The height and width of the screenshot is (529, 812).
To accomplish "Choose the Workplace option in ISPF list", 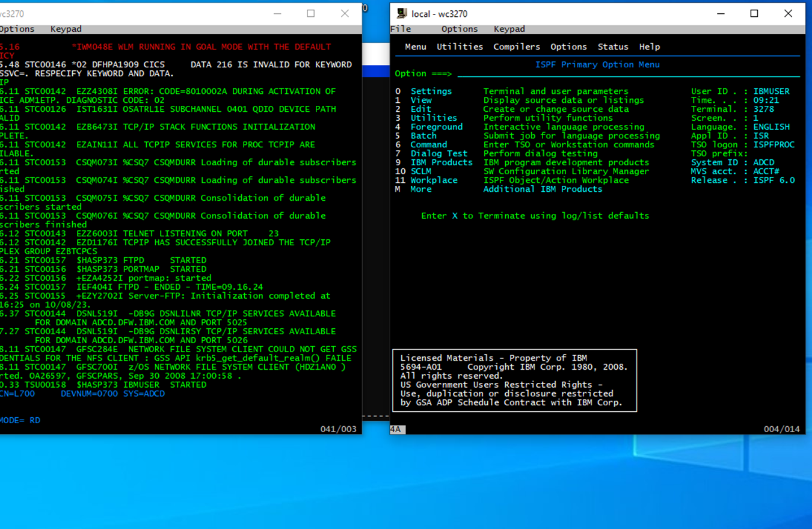I will click(434, 180).
